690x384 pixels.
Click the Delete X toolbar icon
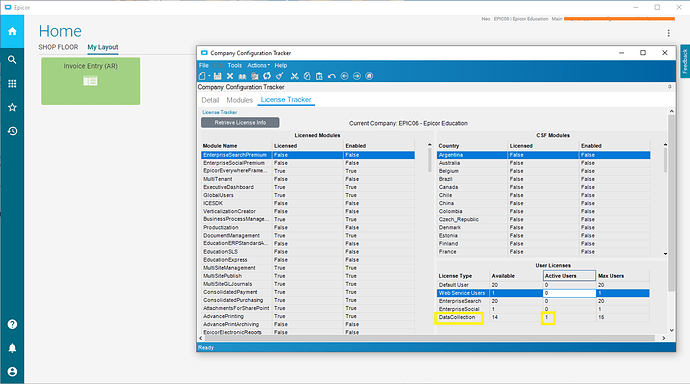coord(230,76)
